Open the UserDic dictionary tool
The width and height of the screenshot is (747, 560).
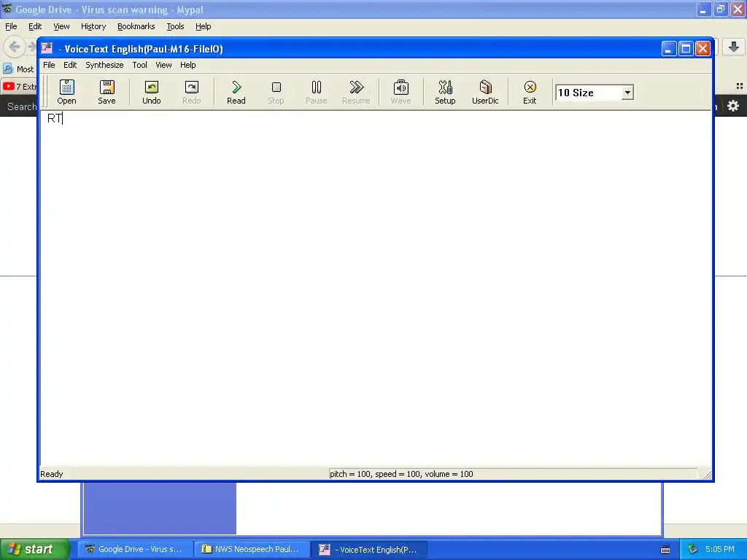point(485,92)
